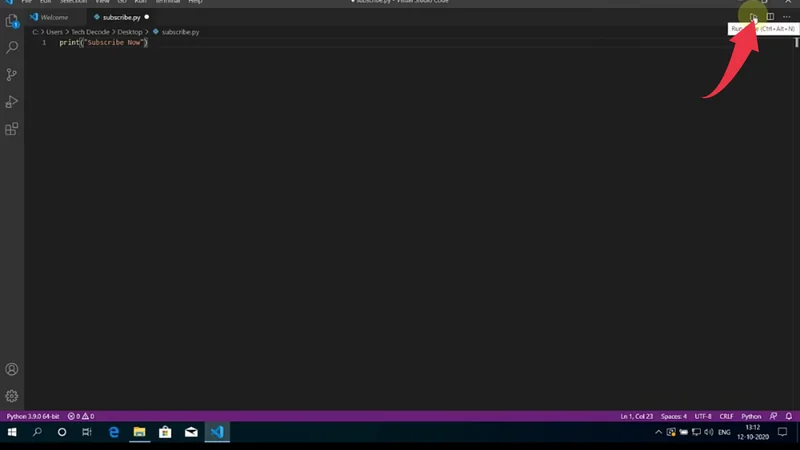The width and height of the screenshot is (800, 450).
Task: Open the Run and Debug view
Action: point(12,102)
